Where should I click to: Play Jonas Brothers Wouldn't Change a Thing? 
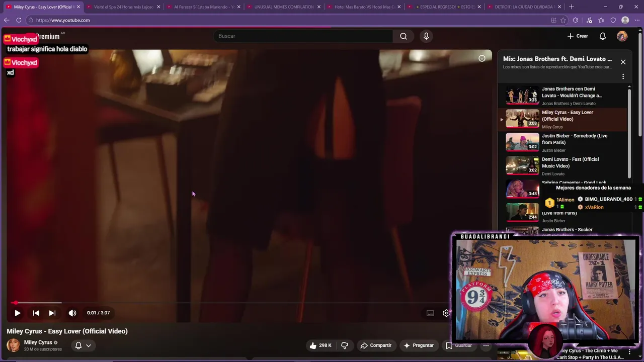click(563, 96)
